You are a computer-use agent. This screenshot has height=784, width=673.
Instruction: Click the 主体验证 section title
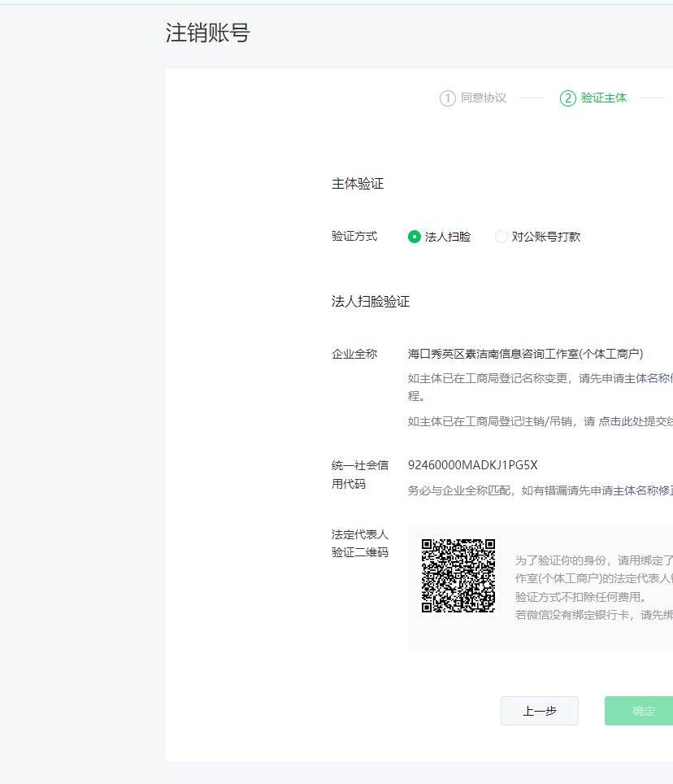point(358,184)
